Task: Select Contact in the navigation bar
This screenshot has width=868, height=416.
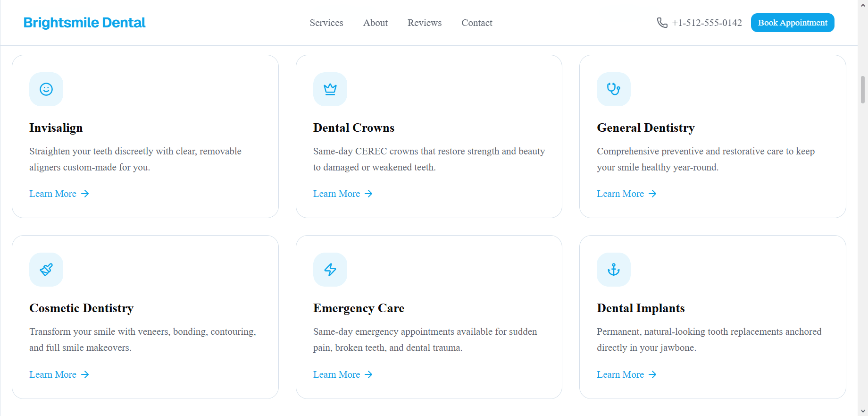Action: click(x=477, y=23)
